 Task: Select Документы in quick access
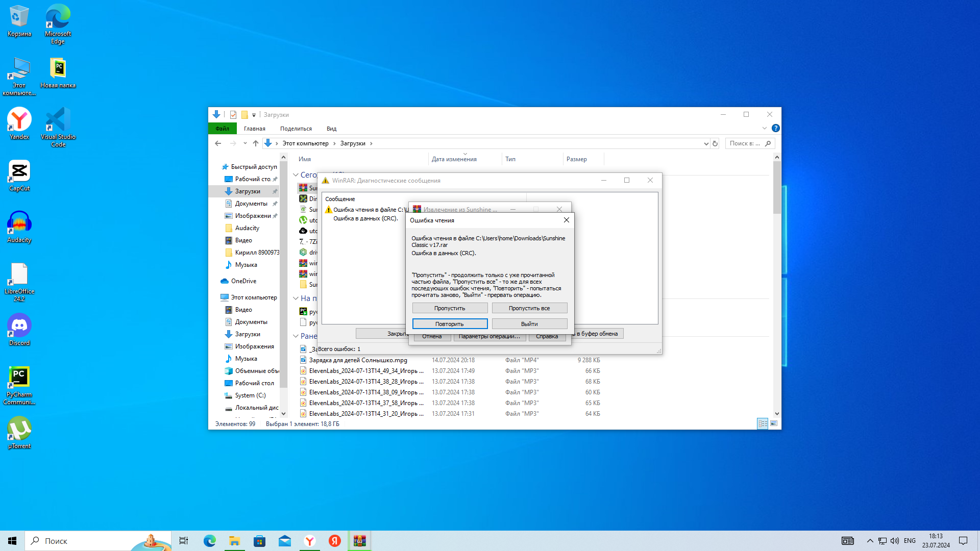click(251, 204)
